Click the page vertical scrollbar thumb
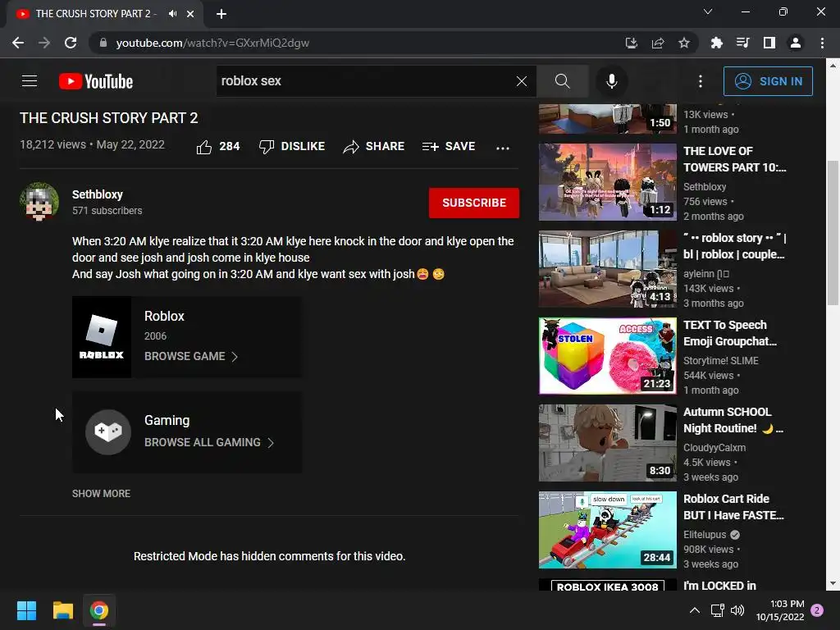This screenshot has width=840, height=630. coord(833,232)
